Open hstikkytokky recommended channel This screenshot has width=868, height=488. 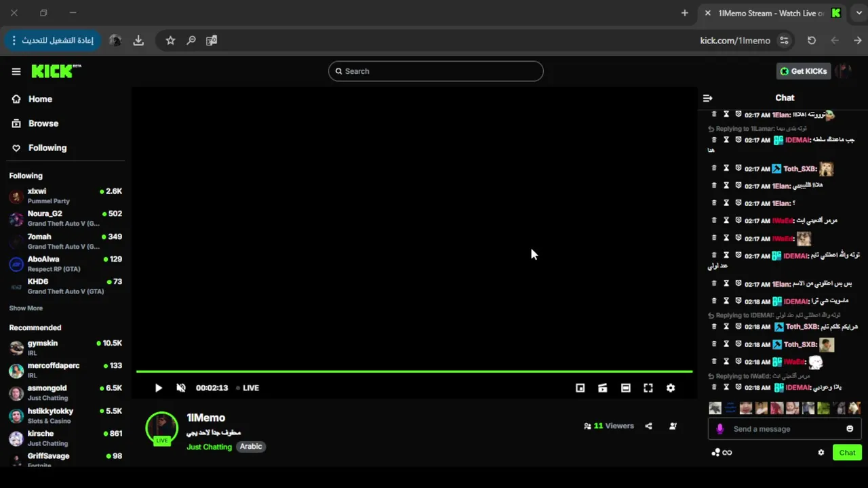[65, 415]
